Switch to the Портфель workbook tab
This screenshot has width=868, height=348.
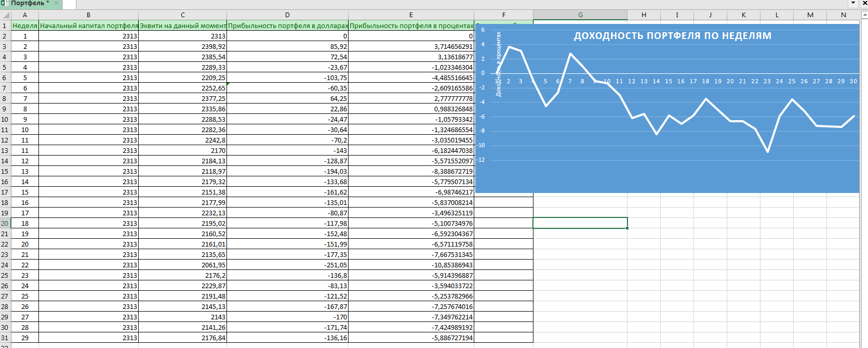click(x=30, y=3)
